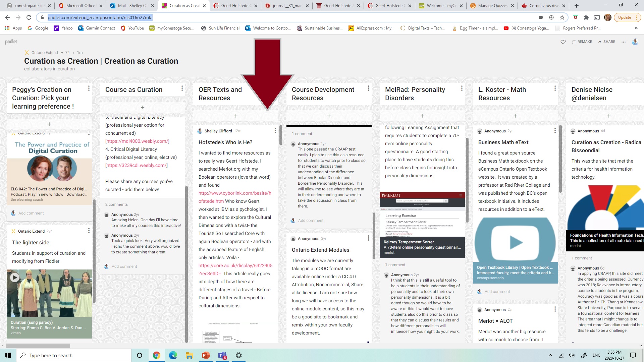Click the address bar URL
The image size is (644, 362).
[x=100, y=17]
